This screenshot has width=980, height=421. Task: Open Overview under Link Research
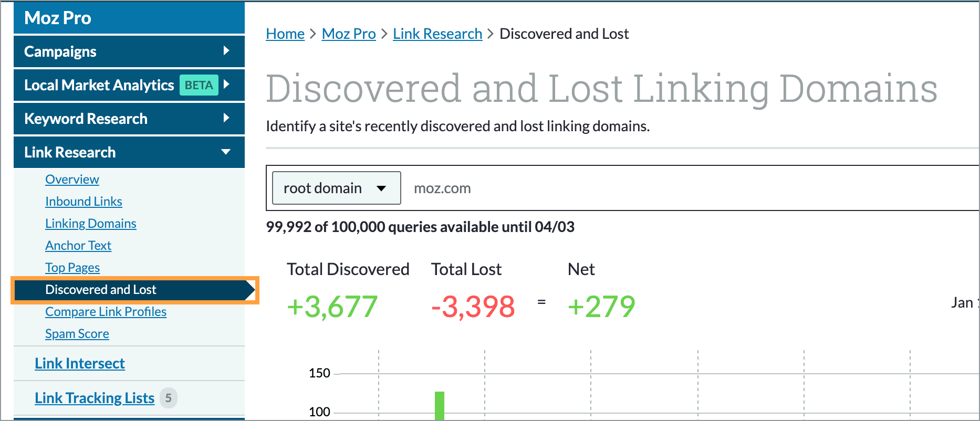(72, 180)
